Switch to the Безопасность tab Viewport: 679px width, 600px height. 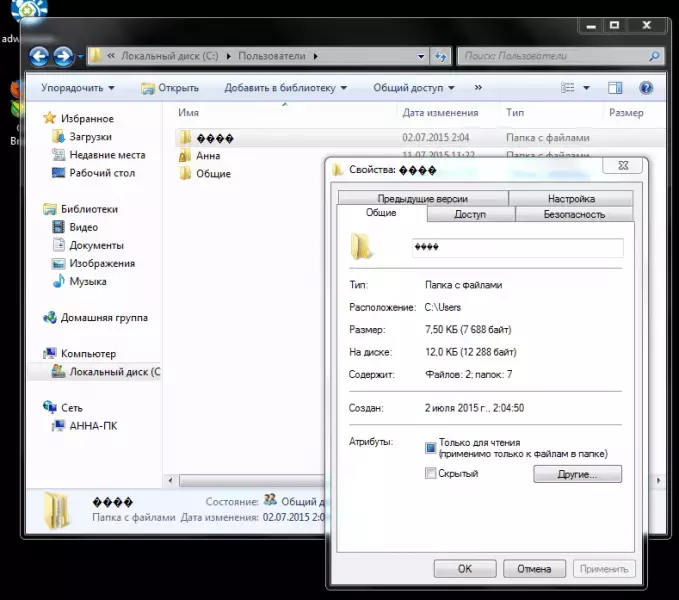[574, 214]
